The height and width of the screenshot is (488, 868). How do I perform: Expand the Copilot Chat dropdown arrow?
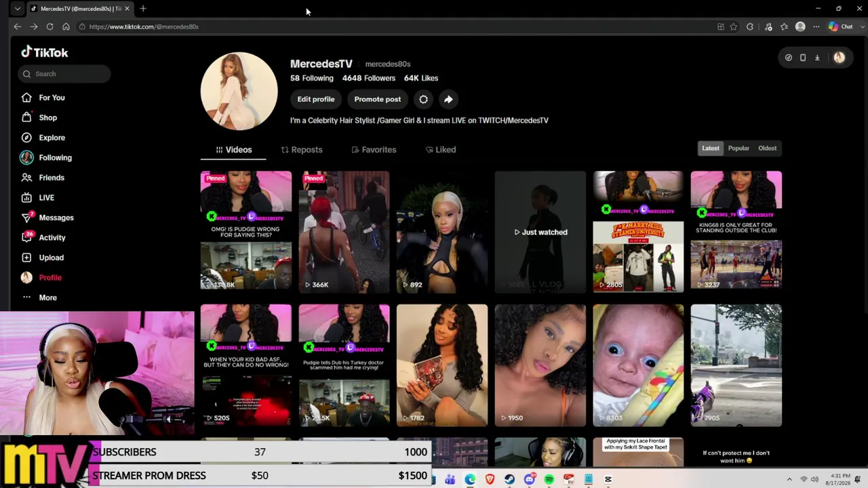(861, 26)
